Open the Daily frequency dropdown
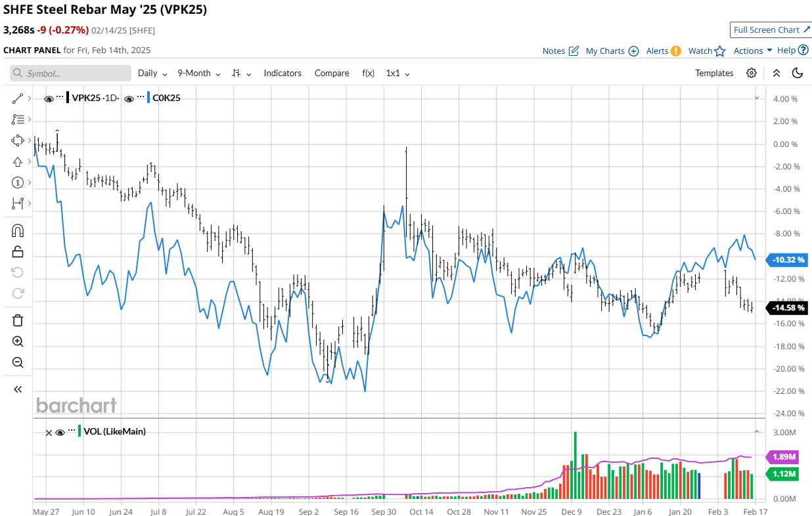The image size is (812, 516). coord(152,73)
